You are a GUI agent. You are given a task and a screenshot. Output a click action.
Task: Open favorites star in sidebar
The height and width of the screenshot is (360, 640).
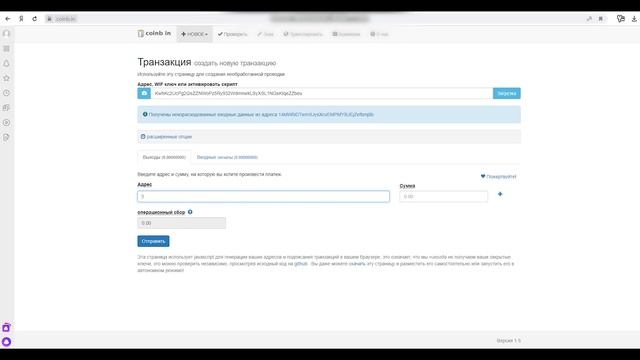[x=7, y=78]
